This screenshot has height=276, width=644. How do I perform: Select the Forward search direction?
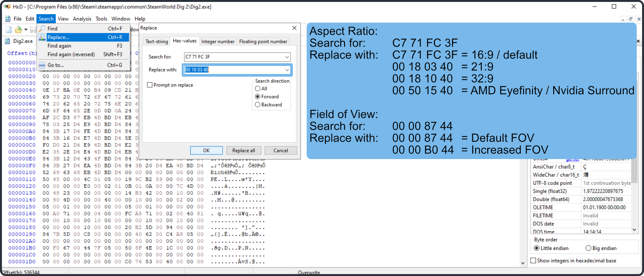pyautogui.click(x=258, y=97)
